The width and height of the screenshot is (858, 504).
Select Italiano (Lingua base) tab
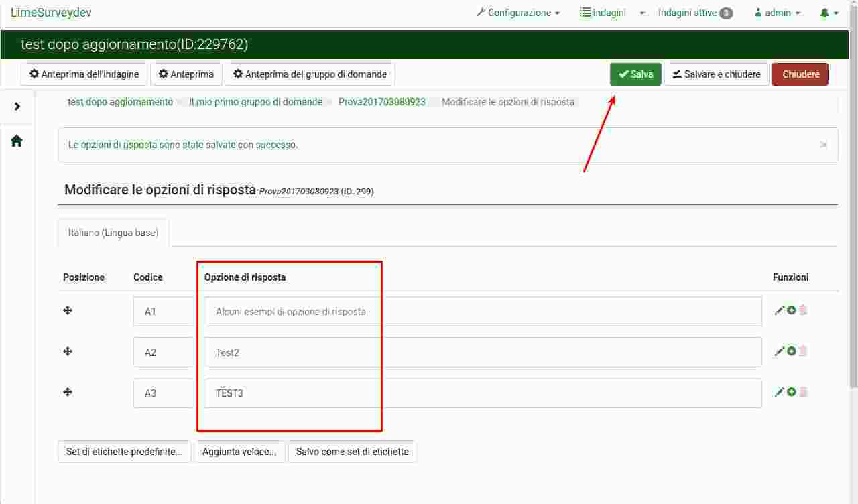click(113, 233)
